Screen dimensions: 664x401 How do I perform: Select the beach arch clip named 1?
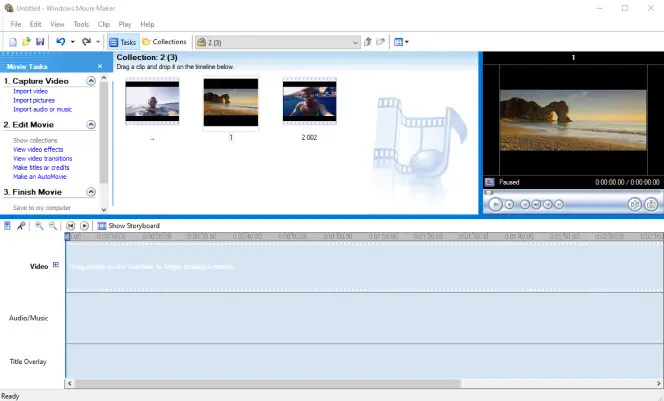point(231,102)
